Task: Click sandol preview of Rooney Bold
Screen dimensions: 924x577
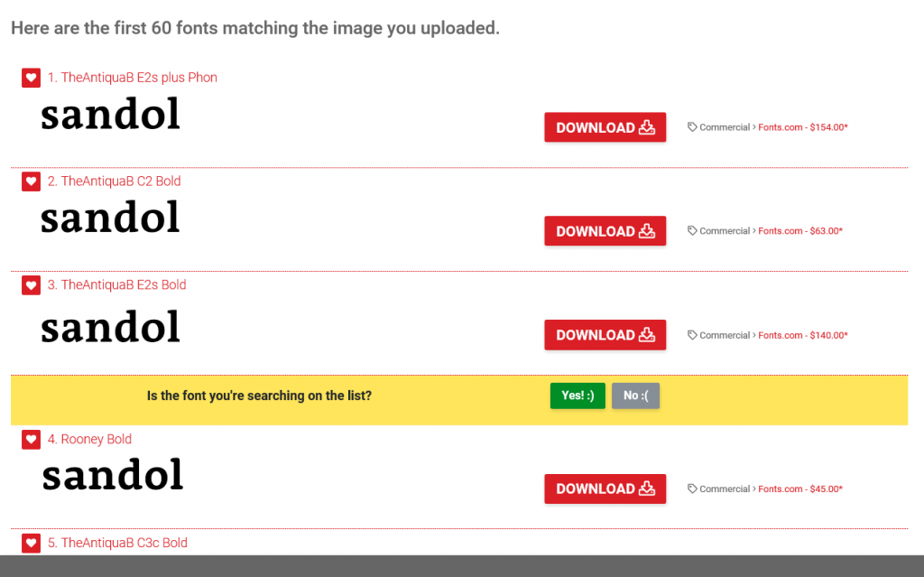Action: [x=113, y=475]
